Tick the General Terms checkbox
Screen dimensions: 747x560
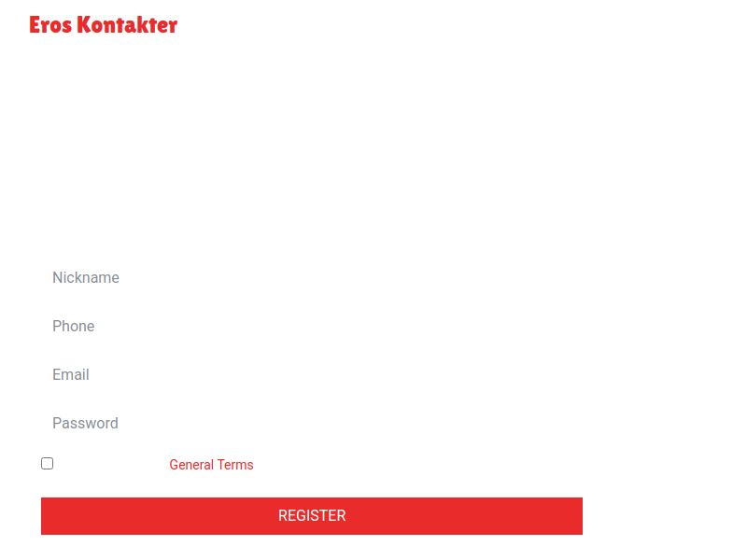coord(48,464)
